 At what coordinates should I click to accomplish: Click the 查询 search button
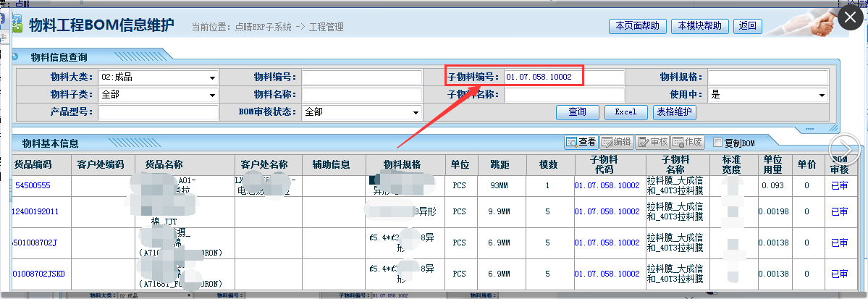pyautogui.click(x=577, y=112)
